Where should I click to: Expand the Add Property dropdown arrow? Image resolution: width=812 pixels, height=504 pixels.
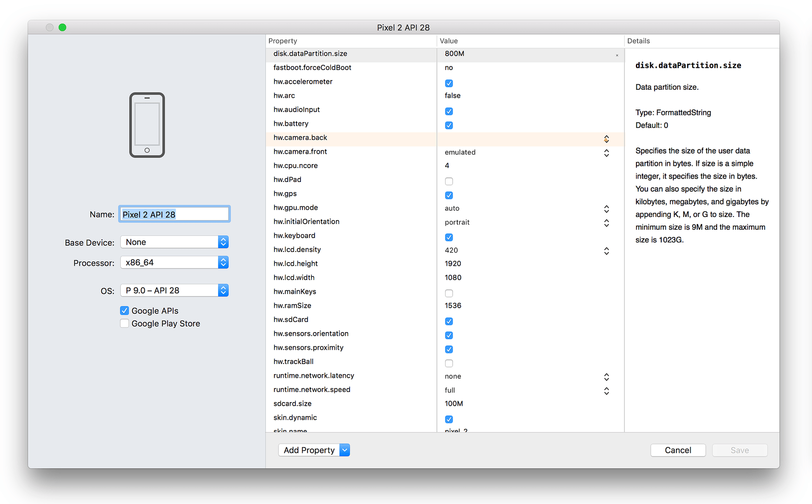[345, 450]
